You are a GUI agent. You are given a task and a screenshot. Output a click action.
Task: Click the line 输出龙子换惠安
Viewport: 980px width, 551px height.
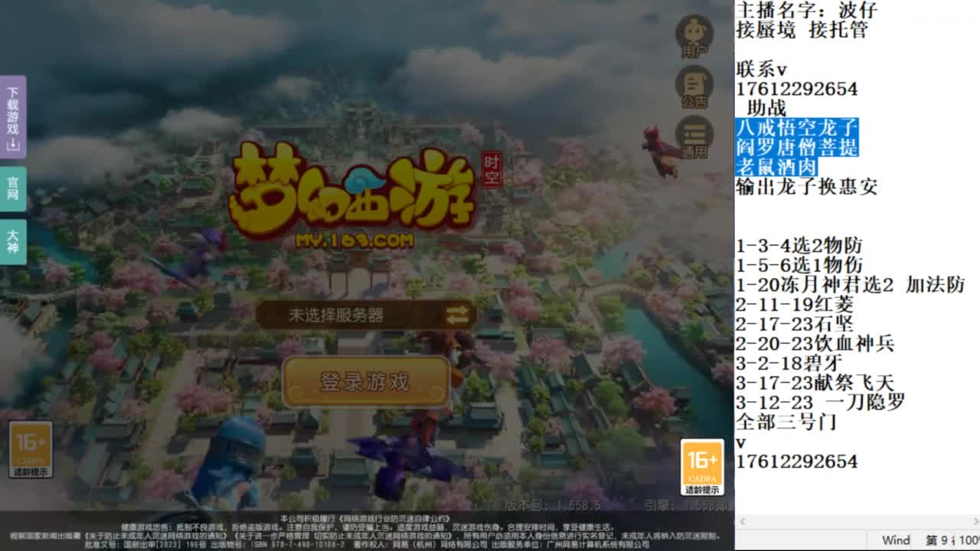click(x=806, y=187)
